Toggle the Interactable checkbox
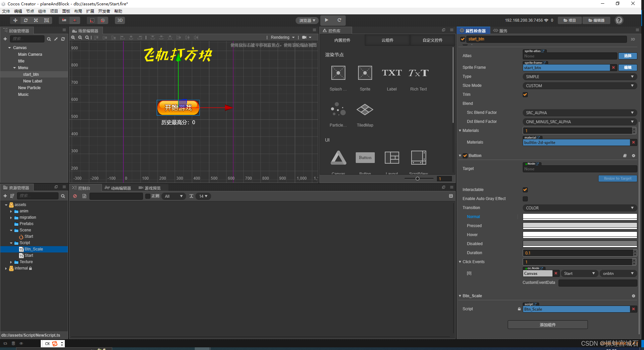The width and height of the screenshot is (644, 350). pos(525,190)
